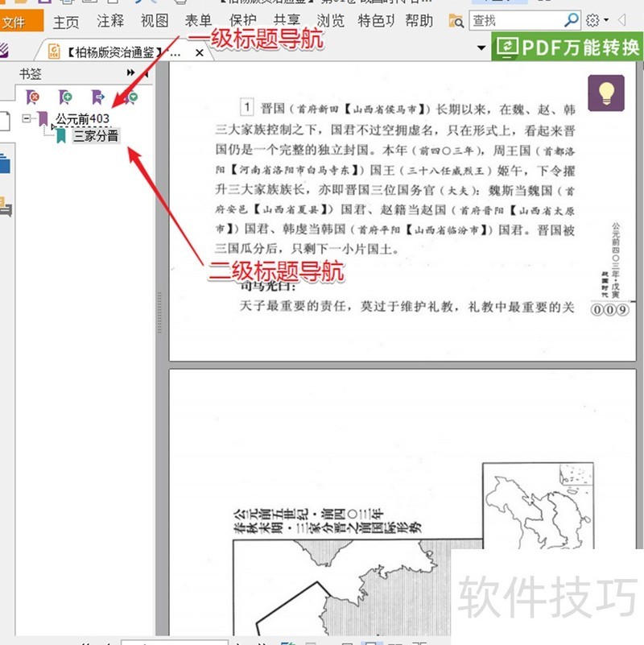Image resolution: width=644 pixels, height=645 pixels.
Task: Open the 表单 ribbon tab
Action: click(198, 21)
